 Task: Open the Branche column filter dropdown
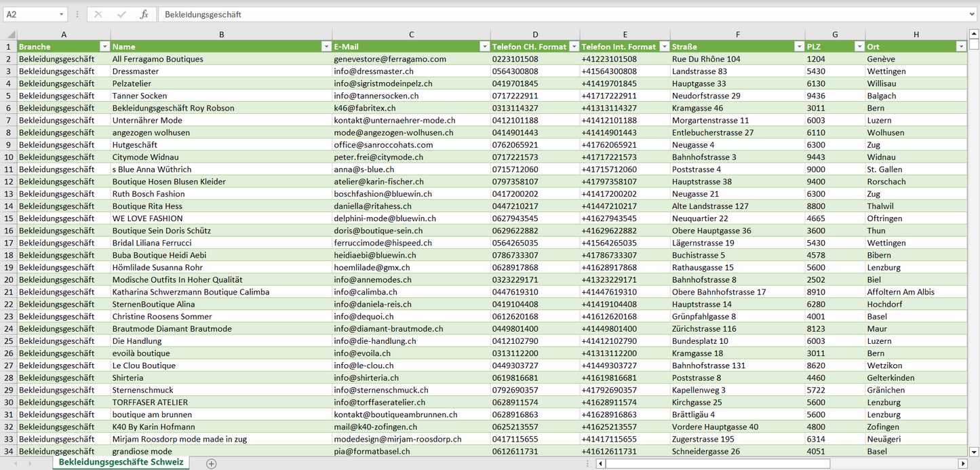[x=104, y=47]
